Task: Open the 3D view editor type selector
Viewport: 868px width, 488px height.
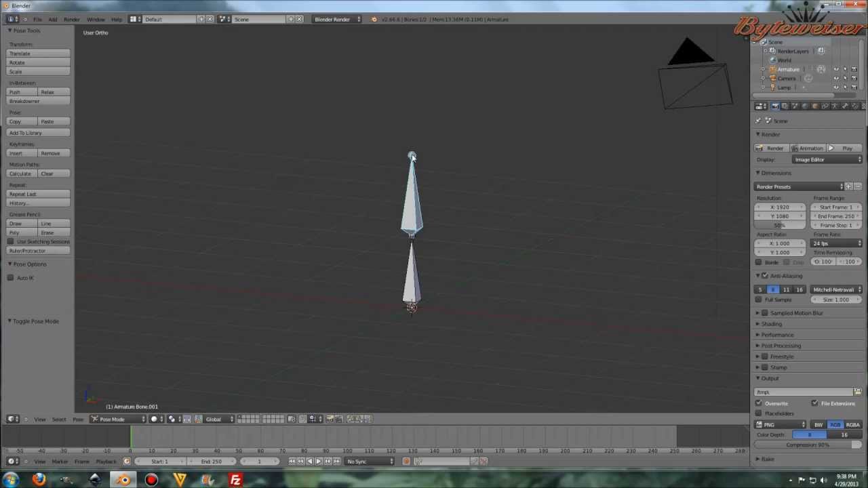Action: tap(14, 419)
